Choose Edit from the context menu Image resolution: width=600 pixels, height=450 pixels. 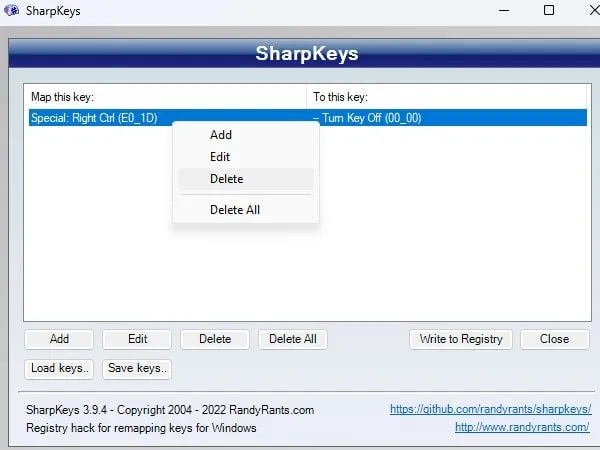coord(246,157)
